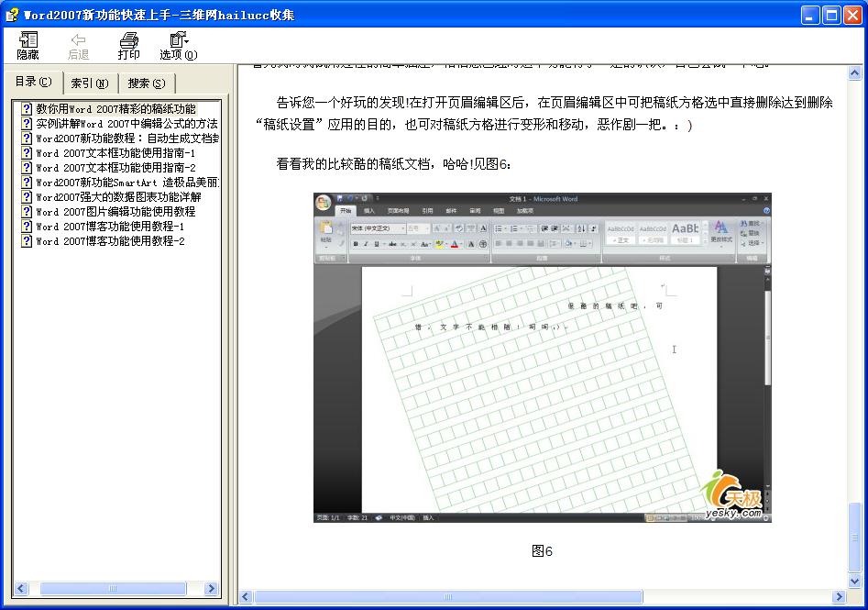
Task: Click the help page icon beside 教你用Word 2007精彩的稿纸功能
Action: click(27, 108)
